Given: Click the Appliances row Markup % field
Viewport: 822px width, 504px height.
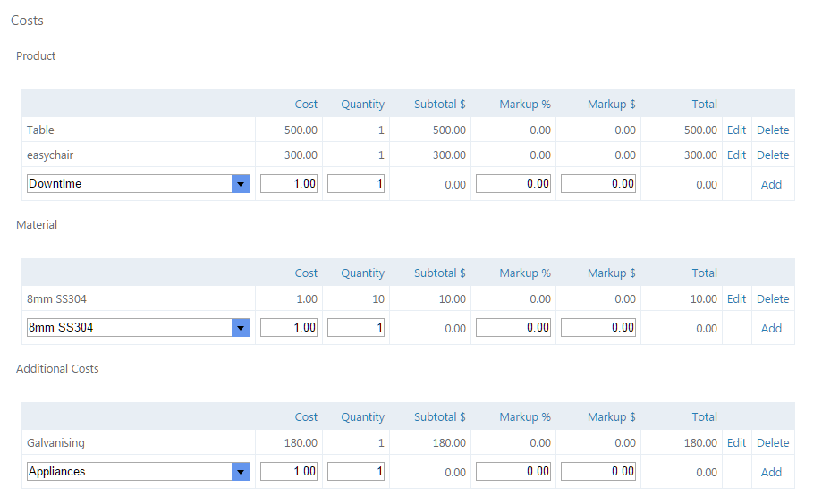Looking at the screenshot, I should point(513,472).
